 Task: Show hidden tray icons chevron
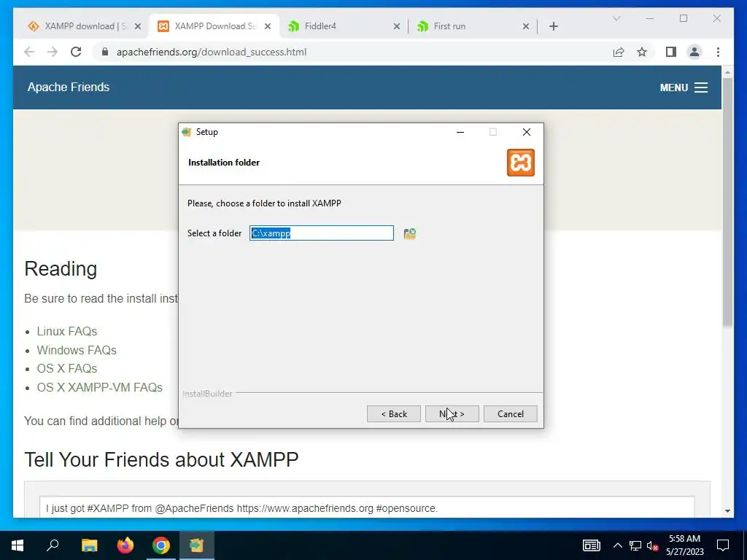[617, 545]
